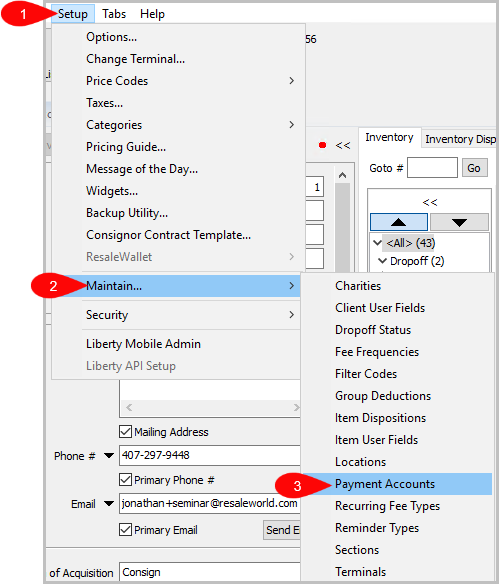The height and width of the screenshot is (584, 499).
Task: Select Item User Fields
Action: tap(397, 439)
